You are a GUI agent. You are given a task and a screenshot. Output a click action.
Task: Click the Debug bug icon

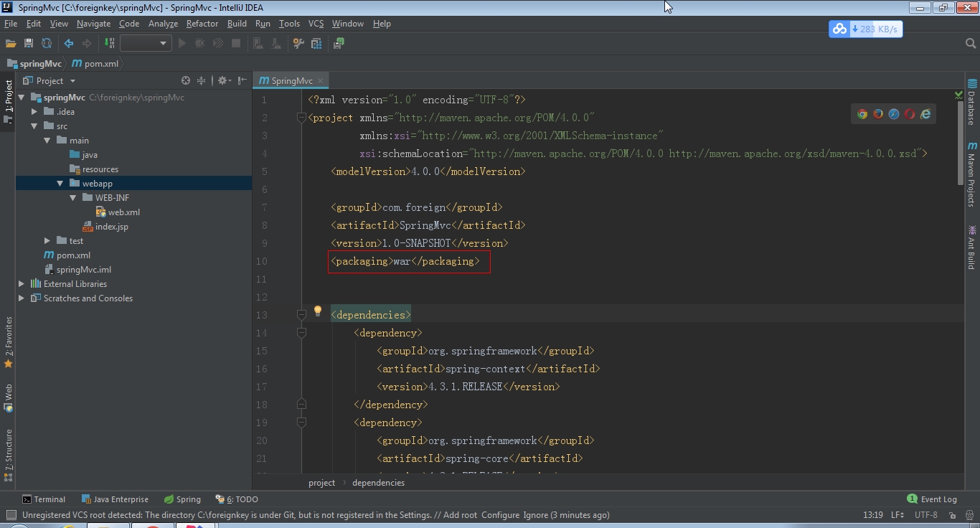200,44
